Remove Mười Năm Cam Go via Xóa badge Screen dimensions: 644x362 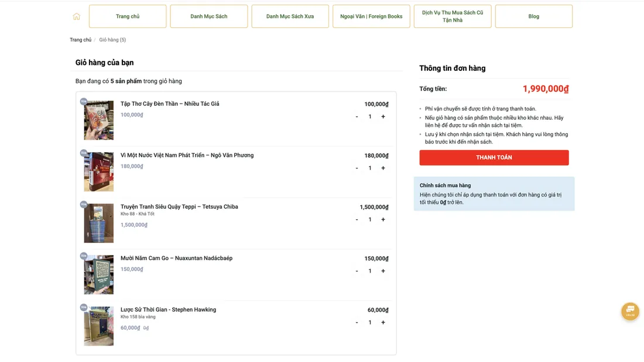84,256
